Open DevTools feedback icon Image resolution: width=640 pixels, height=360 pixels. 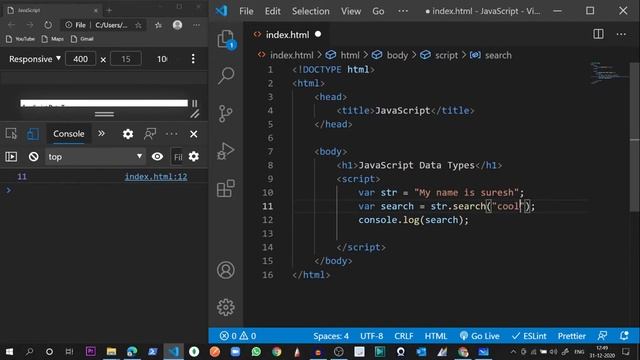click(x=150, y=134)
